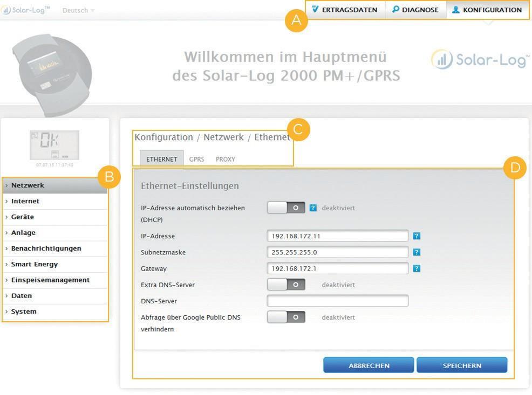Image resolution: width=532 pixels, height=395 pixels.
Task: Switch to the Ethernet tab
Action: tap(162, 159)
